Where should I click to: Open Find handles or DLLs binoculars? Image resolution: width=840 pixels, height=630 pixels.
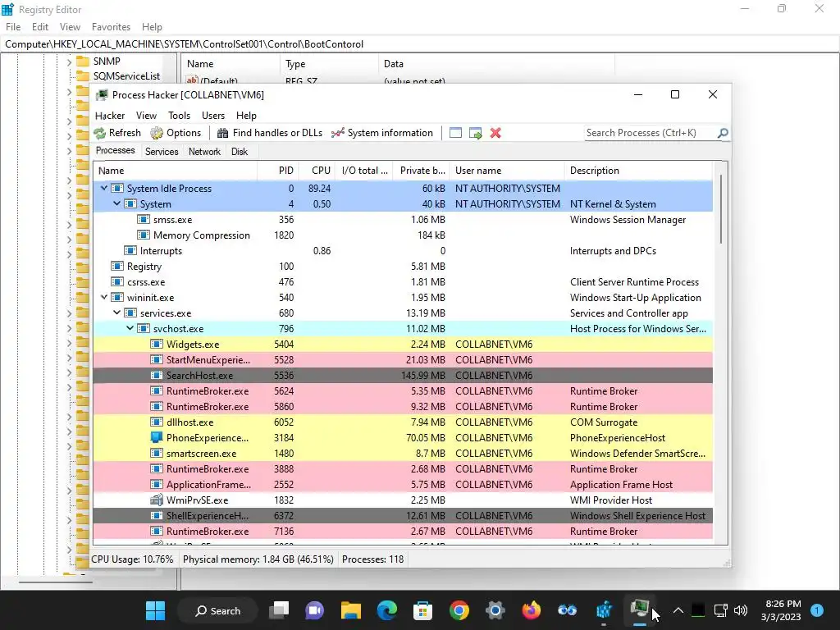pyautogui.click(x=223, y=133)
